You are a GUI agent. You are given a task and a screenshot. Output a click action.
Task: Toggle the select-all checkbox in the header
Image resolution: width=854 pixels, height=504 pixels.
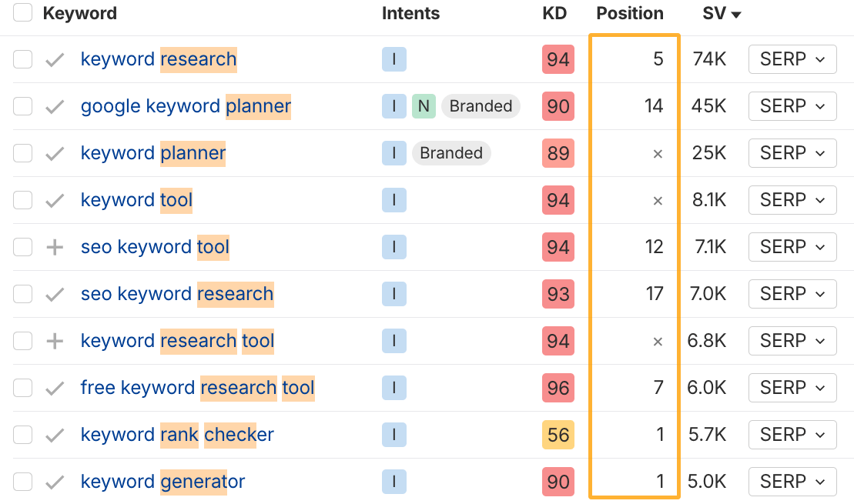[x=22, y=13]
